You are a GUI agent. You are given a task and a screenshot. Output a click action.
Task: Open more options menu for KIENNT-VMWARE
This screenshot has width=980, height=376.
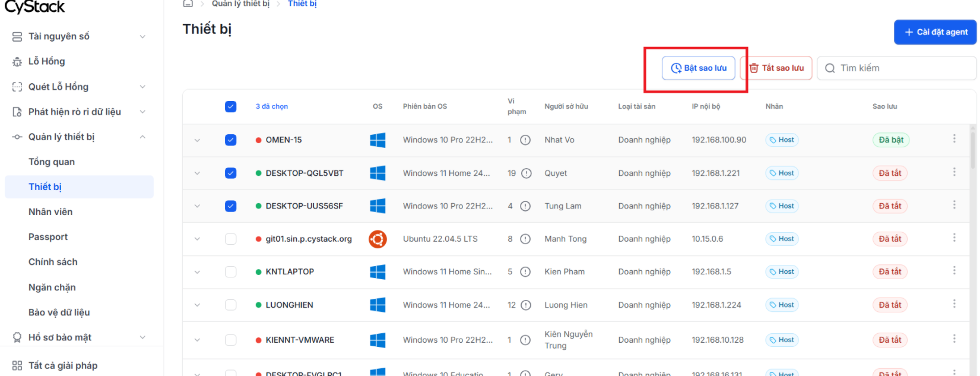[954, 338]
